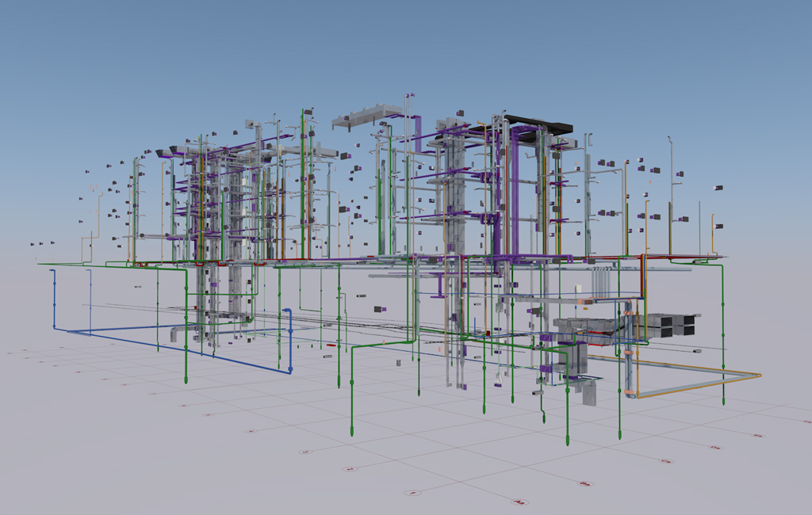Select the grid bubble labeled Aa

click(519, 502)
